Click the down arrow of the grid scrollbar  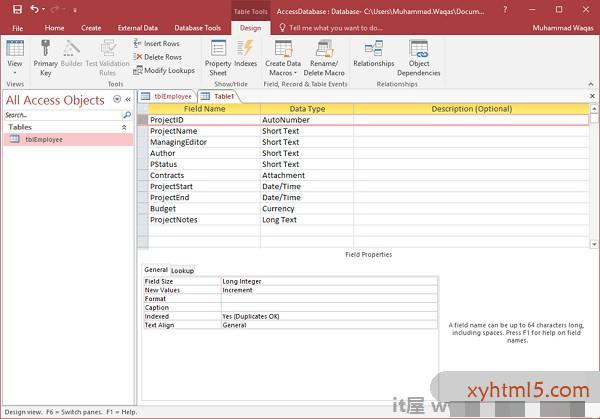(x=594, y=244)
